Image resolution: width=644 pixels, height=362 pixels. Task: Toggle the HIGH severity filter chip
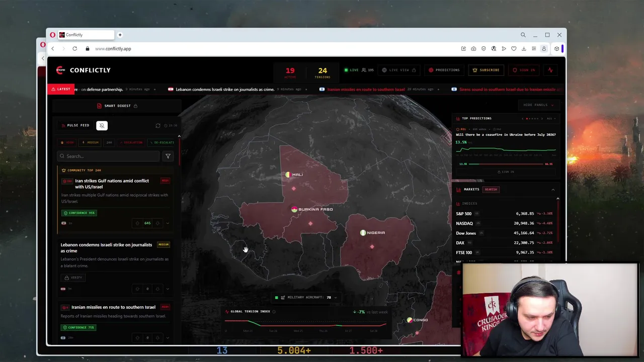pos(67,143)
